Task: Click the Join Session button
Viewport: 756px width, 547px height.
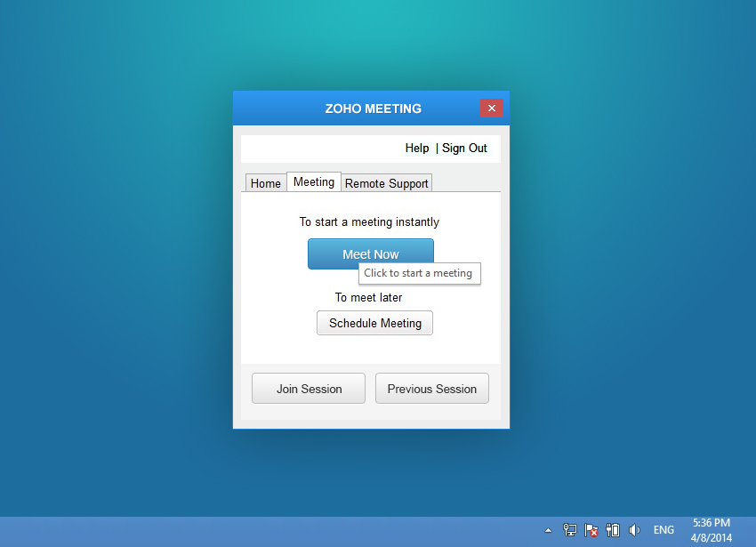Action: point(309,389)
